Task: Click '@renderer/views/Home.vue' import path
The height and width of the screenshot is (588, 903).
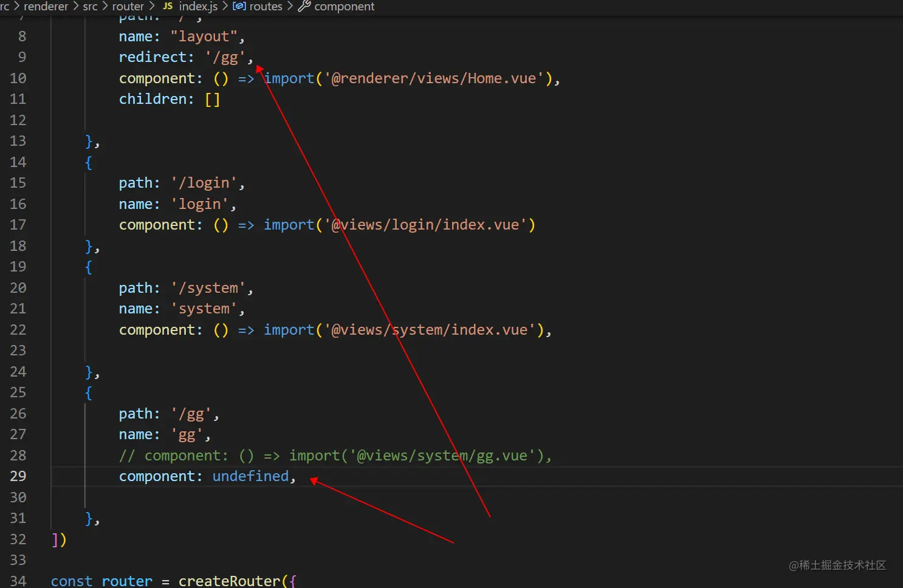Action: pyautogui.click(x=433, y=78)
